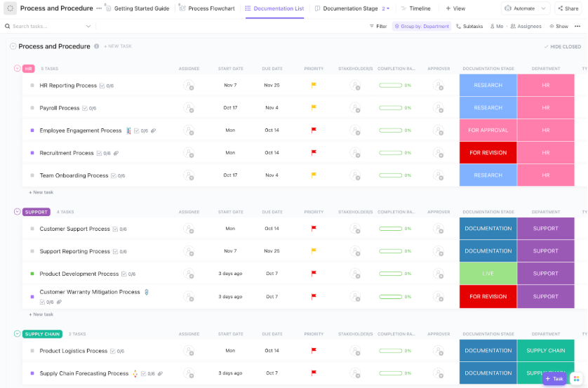Click subtask checklist icon on Customer Support Process
The height and width of the screenshot is (388, 588).
(115, 229)
